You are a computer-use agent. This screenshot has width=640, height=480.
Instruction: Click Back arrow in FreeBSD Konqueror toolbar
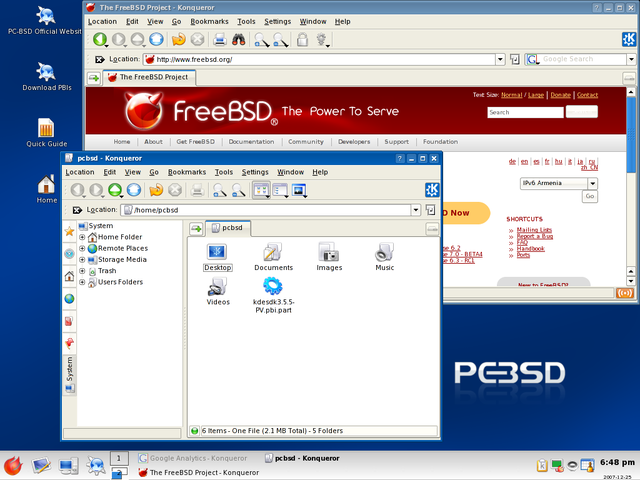(x=100, y=40)
